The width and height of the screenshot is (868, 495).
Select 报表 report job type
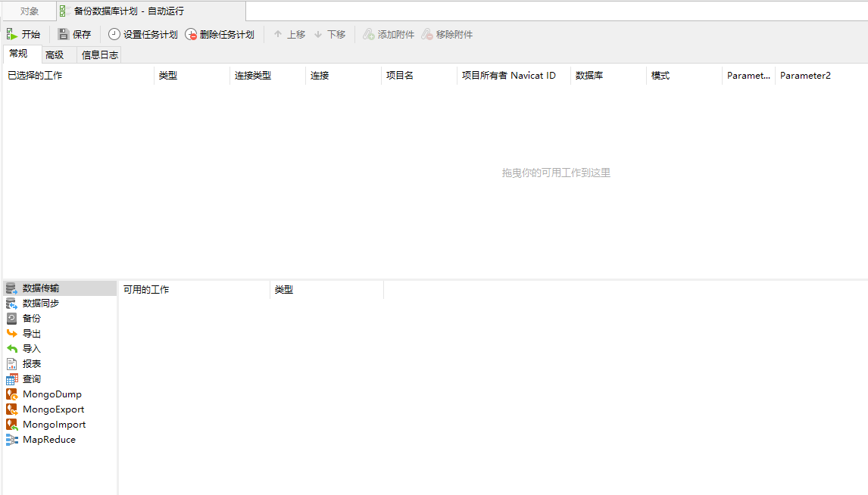[x=32, y=364]
